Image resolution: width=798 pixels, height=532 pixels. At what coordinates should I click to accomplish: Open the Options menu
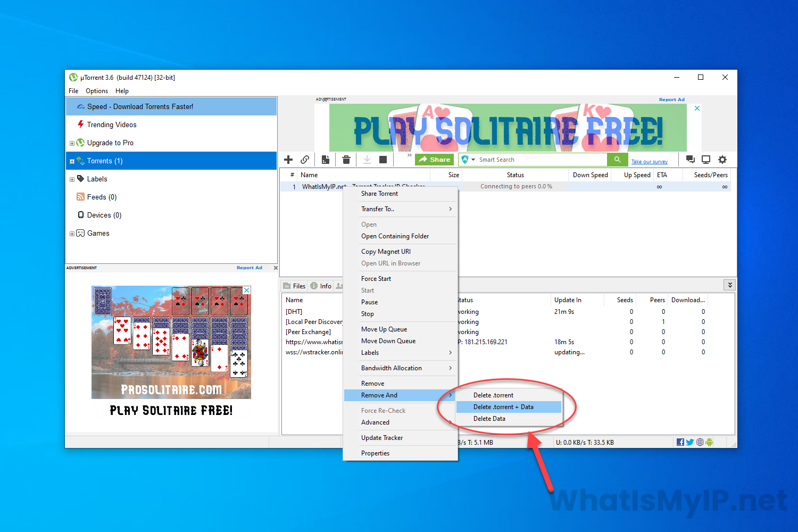(x=97, y=91)
